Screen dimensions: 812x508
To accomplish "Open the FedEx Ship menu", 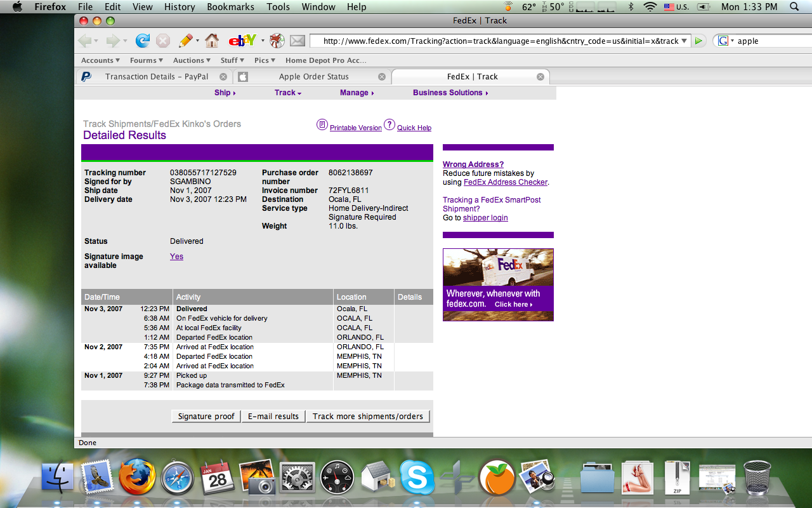I will (225, 93).
